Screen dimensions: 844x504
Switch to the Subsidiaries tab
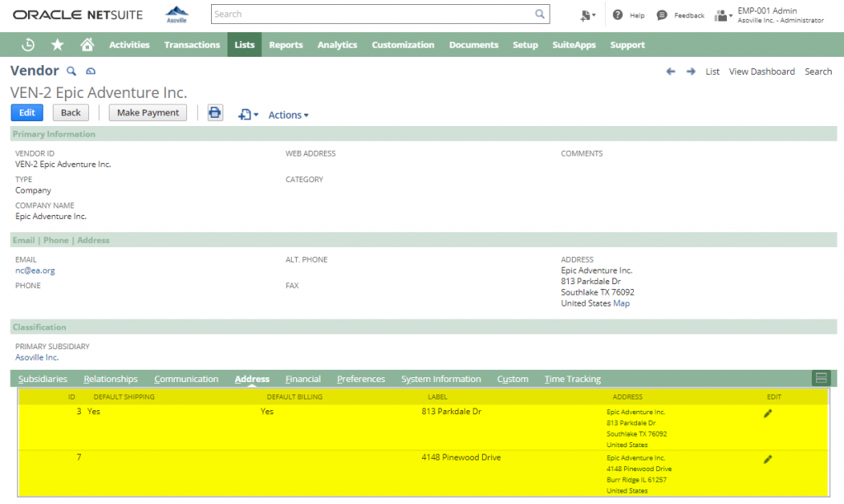[43, 379]
